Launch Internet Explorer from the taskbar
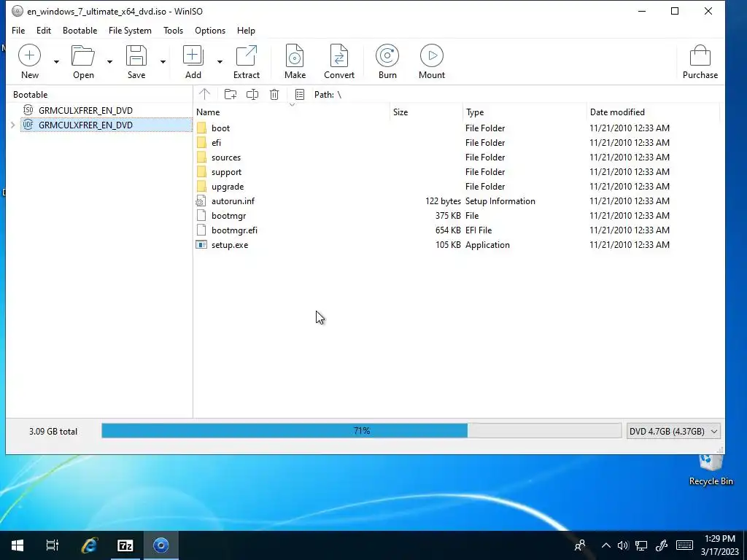747x560 pixels. click(x=89, y=545)
